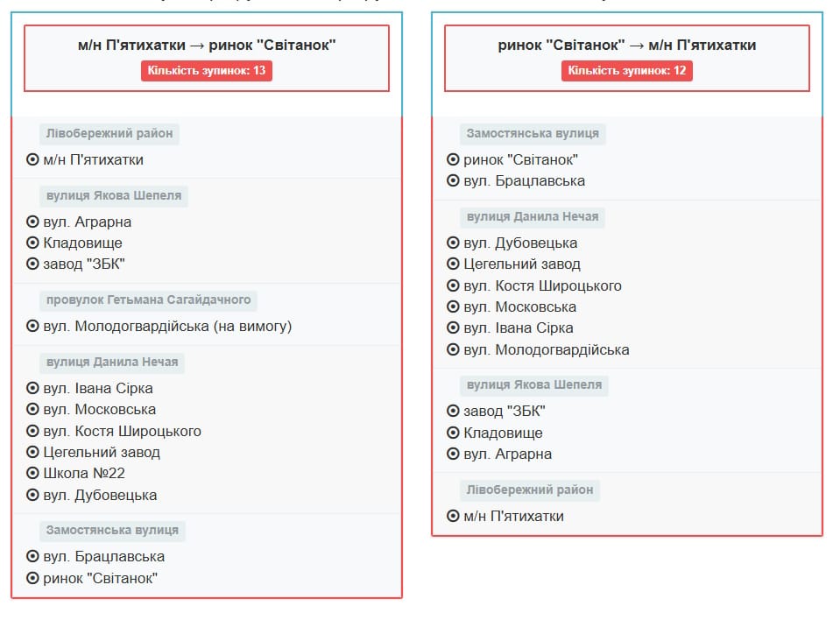Open "вул. Івана Сірка" stop in left list

point(98,389)
